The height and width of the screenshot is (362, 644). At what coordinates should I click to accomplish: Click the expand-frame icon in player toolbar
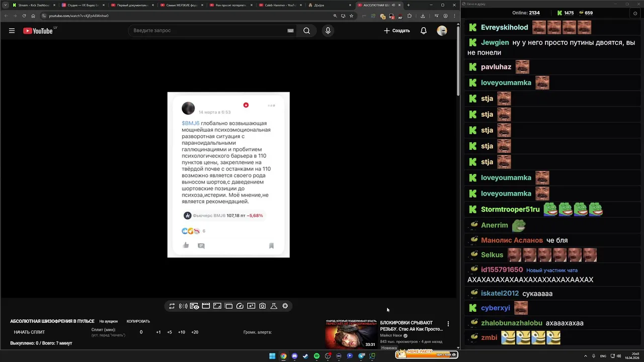click(217, 306)
